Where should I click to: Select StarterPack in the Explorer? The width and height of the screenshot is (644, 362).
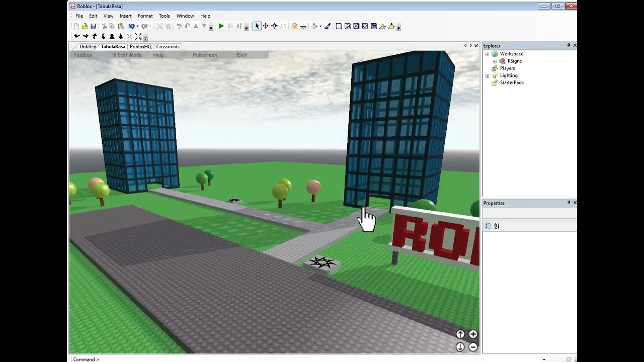[512, 82]
